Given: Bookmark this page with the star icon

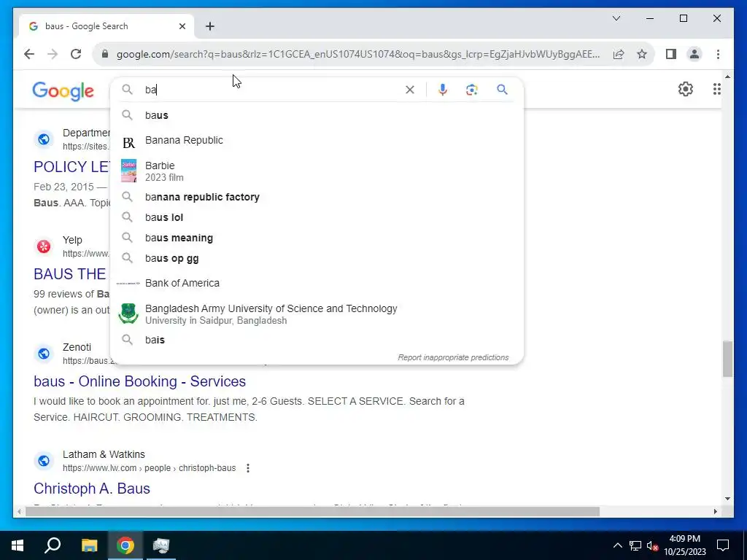Looking at the screenshot, I should 642,54.
